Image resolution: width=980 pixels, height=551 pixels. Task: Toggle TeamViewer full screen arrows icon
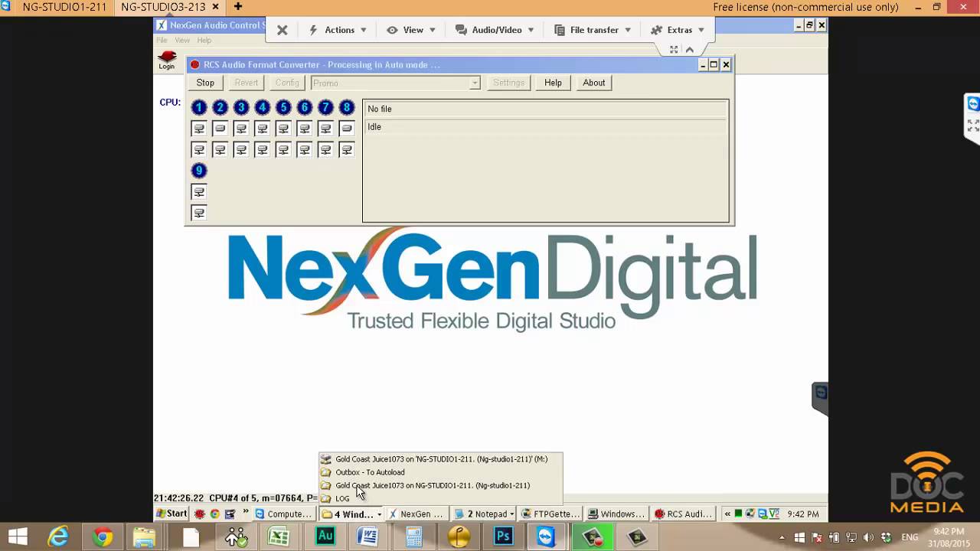674,50
